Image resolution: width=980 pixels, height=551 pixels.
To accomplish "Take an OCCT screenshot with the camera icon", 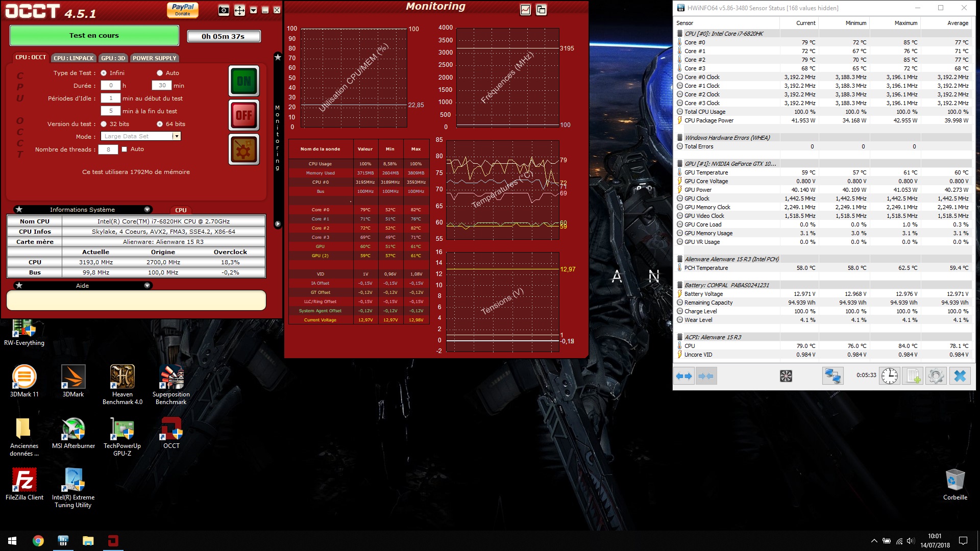I will 224,10.
